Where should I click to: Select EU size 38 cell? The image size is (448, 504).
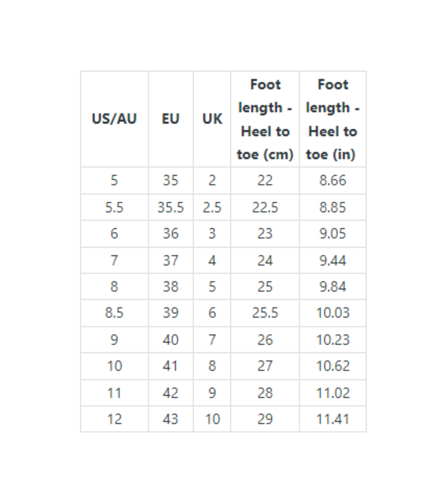(x=171, y=287)
